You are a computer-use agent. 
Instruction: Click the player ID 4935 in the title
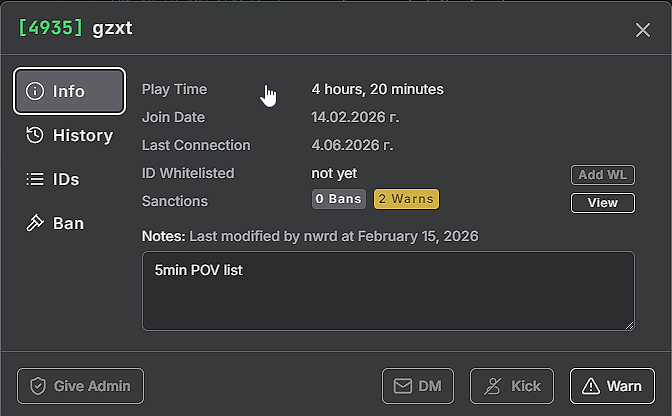coord(50,28)
